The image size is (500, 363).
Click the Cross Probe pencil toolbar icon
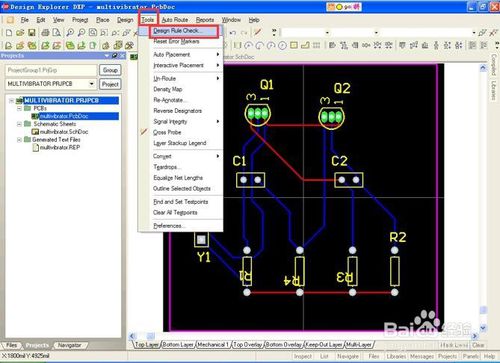[257, 32]
